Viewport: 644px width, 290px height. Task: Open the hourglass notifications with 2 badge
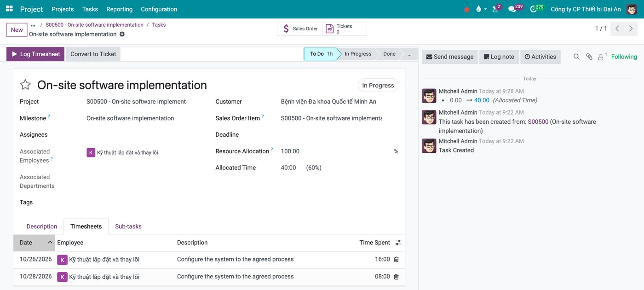tap(496, 9)
